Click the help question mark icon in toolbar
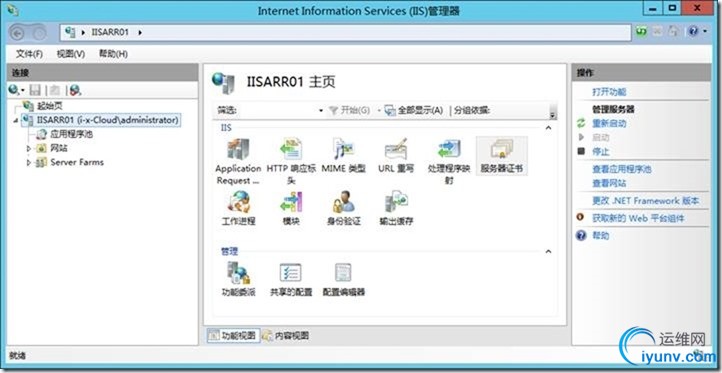The width and height of the screenshot is (722, 373). [x=693, y=31]
